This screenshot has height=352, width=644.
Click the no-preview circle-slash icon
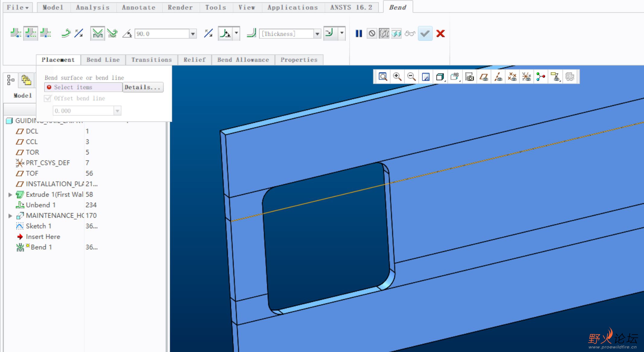[x=372, y=33]
